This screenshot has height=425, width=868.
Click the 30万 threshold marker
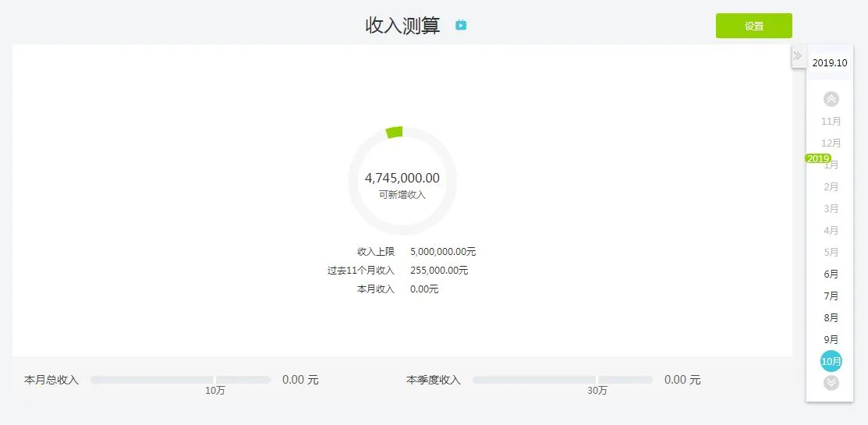(597, 391)
